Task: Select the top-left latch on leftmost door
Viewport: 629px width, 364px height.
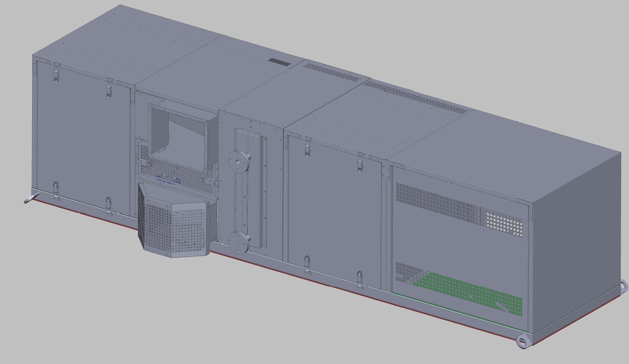Action: (x=56, y=76)
